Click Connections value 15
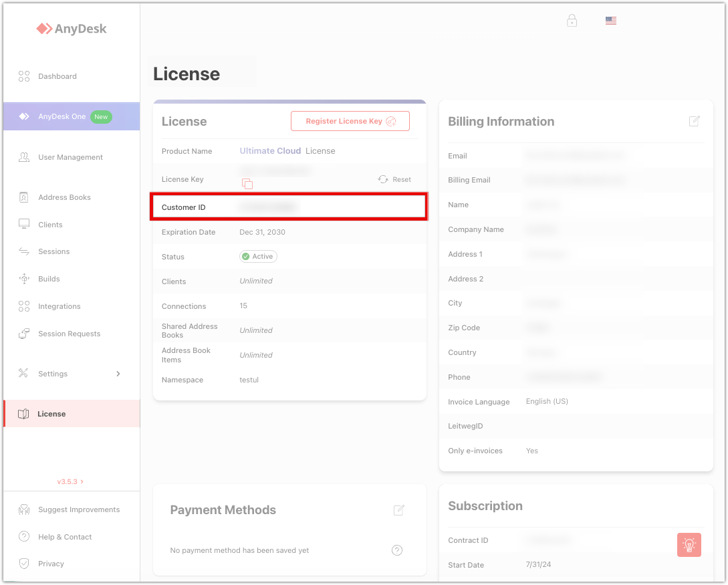 (243, 306)
